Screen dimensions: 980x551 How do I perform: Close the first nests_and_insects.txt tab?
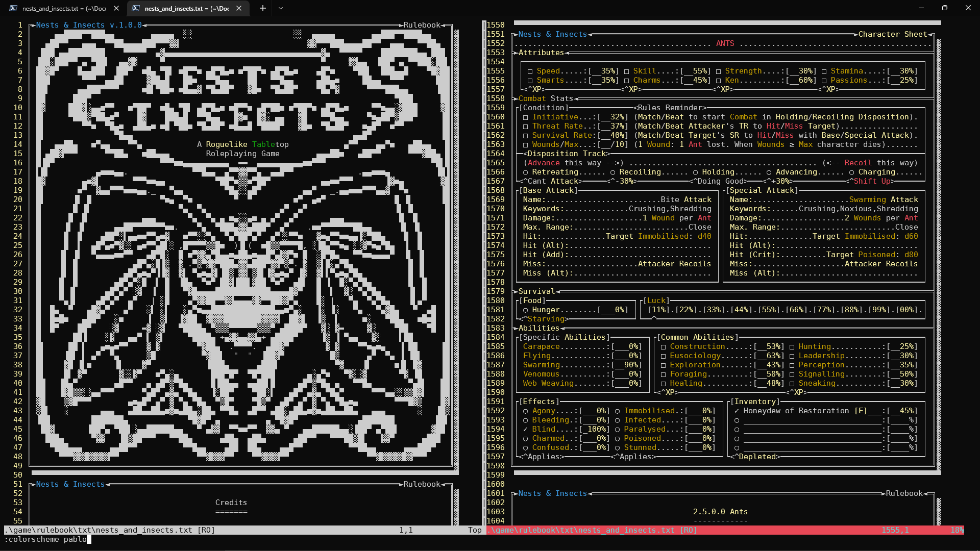tap(116, 8)
